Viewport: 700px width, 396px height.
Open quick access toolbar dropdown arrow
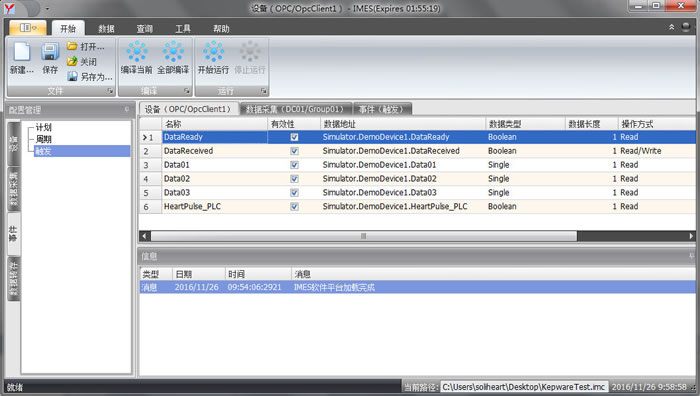tap(47, 8)
